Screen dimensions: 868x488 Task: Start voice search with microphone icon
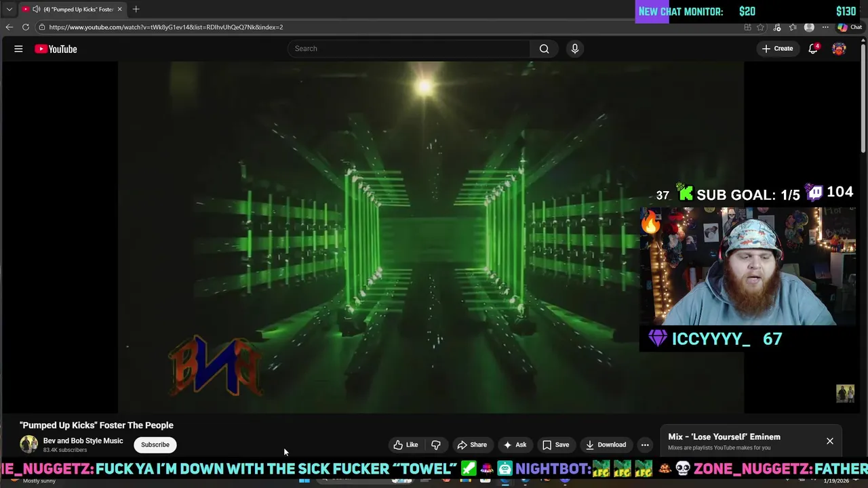[x=574, y=49]
